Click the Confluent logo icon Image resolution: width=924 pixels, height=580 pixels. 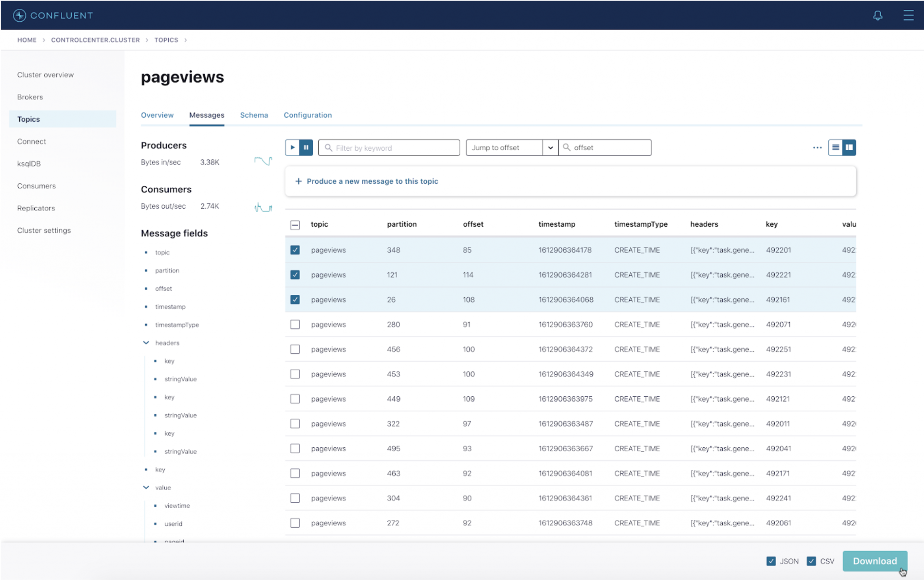coord(19,15)
